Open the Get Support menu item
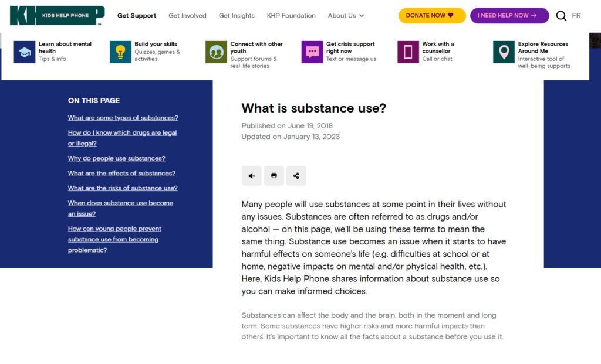 [x=137, y=16]
